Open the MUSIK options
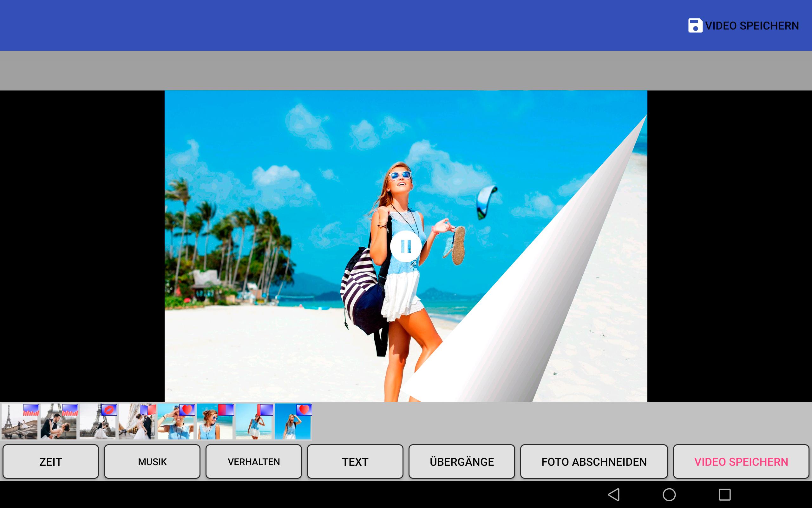The image size is (812, 508). [152, 461]
